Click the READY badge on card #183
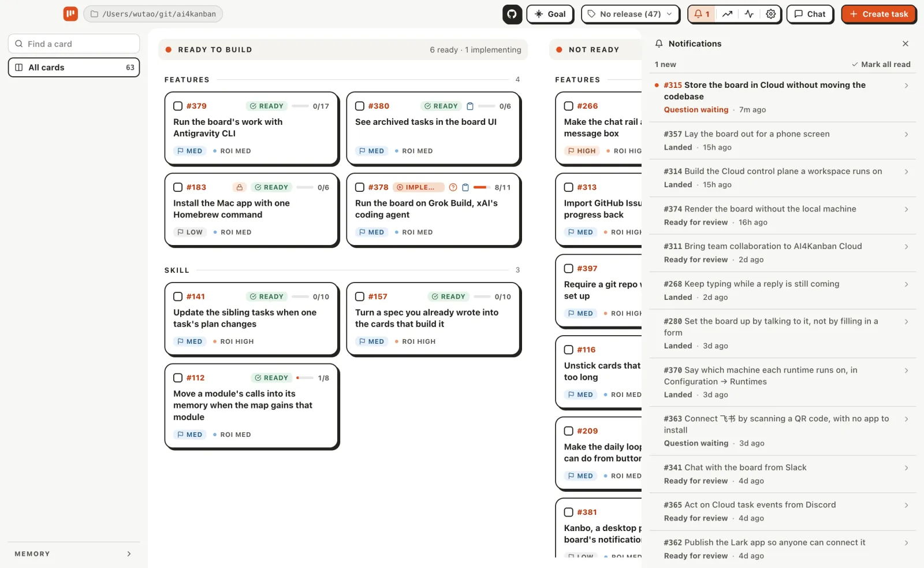924x568 pixels. [x=271, y=187]
